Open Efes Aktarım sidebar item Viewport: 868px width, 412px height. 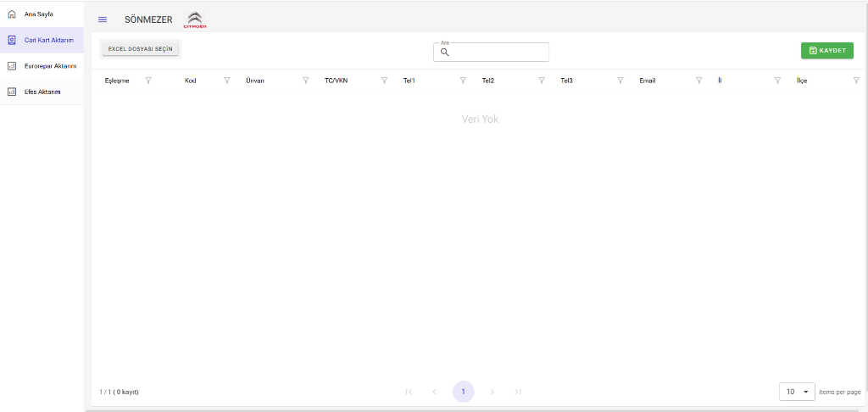42,92
